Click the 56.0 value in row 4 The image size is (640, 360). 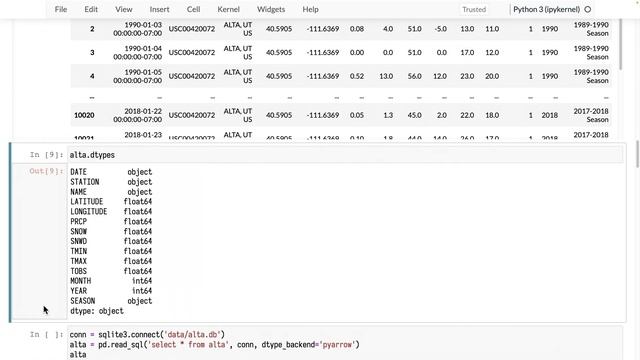point(414,76)
